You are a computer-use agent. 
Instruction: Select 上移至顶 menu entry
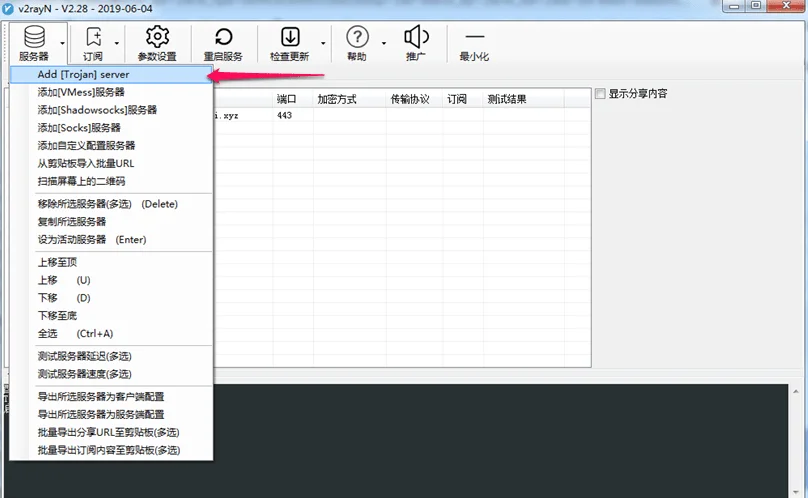111,262
